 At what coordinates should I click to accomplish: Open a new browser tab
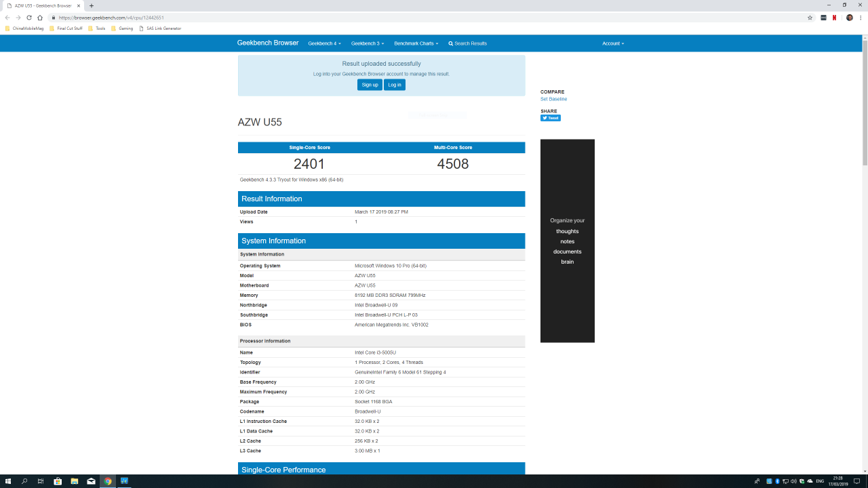92,5
